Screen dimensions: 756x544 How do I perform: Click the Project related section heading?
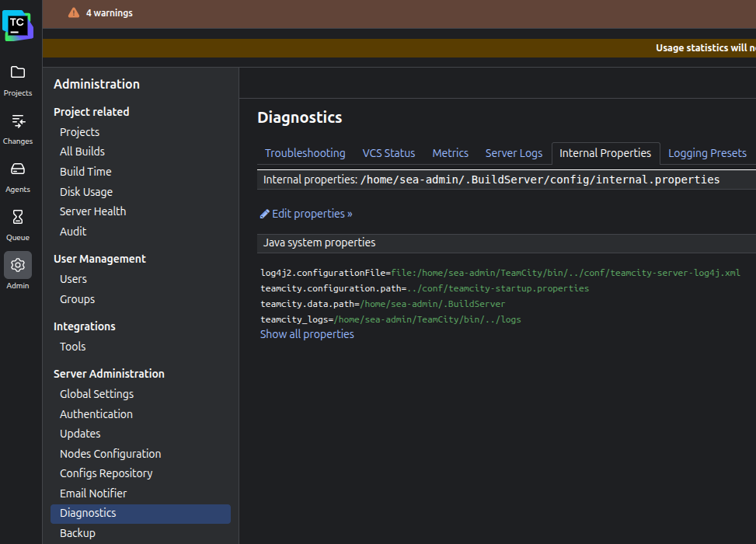tap(91, 112)
